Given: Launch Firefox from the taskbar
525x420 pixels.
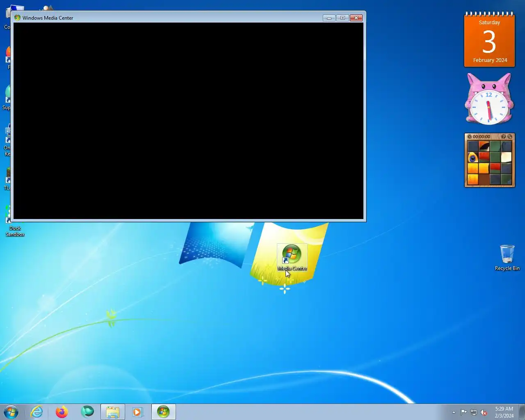Looking at the screenshot, I should pyautogui.click(x=62, y=412).
